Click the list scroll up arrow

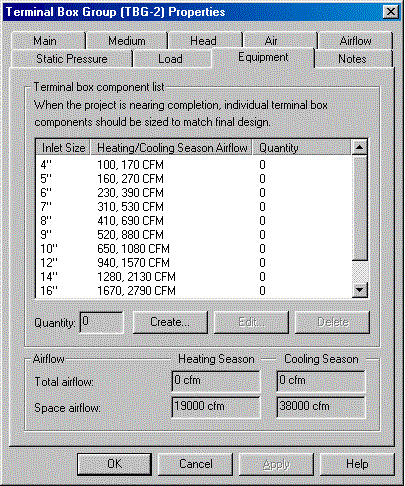360,147
